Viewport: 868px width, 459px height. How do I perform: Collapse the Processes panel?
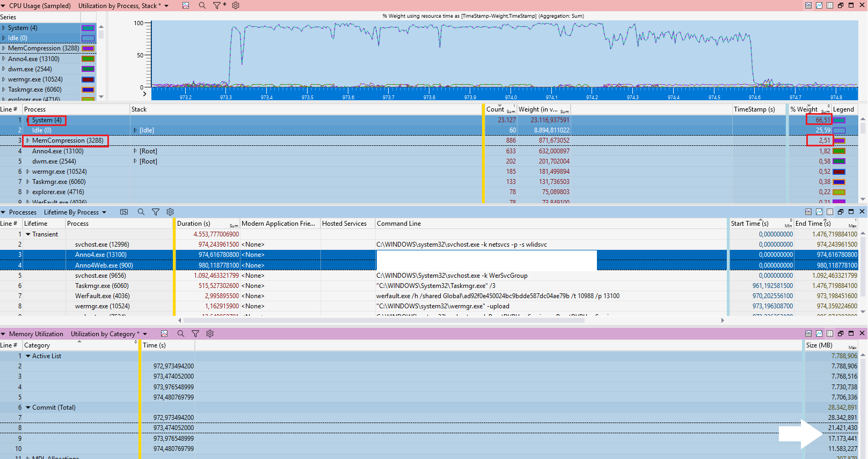[x=3, y=212]
